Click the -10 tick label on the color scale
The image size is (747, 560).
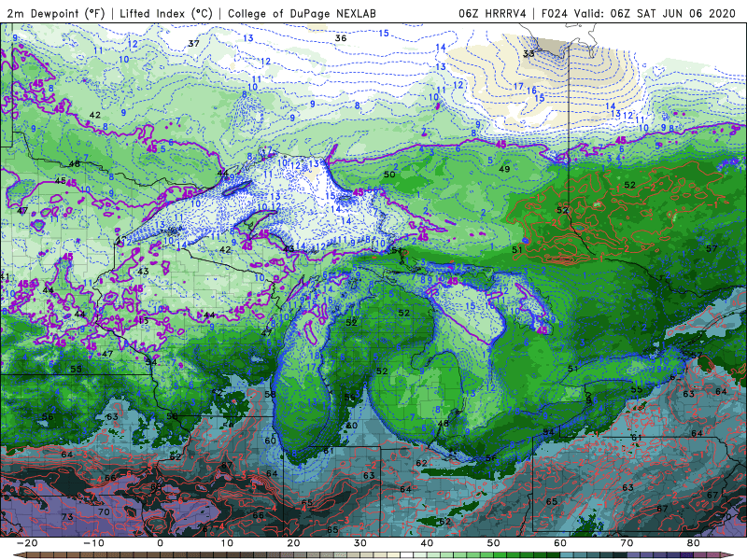click(x=93, y=543)
